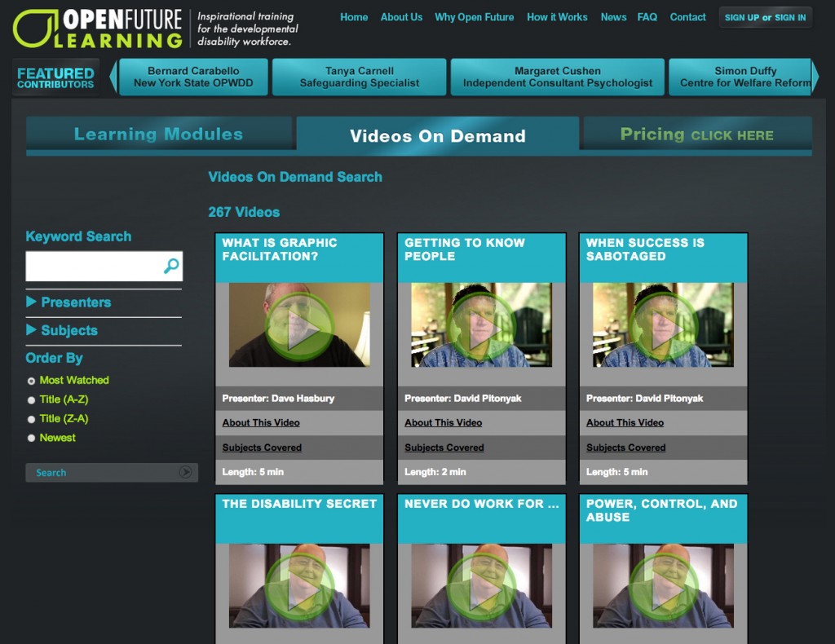
Task: Click the 267 Videos count text
Action: (244, 212)
